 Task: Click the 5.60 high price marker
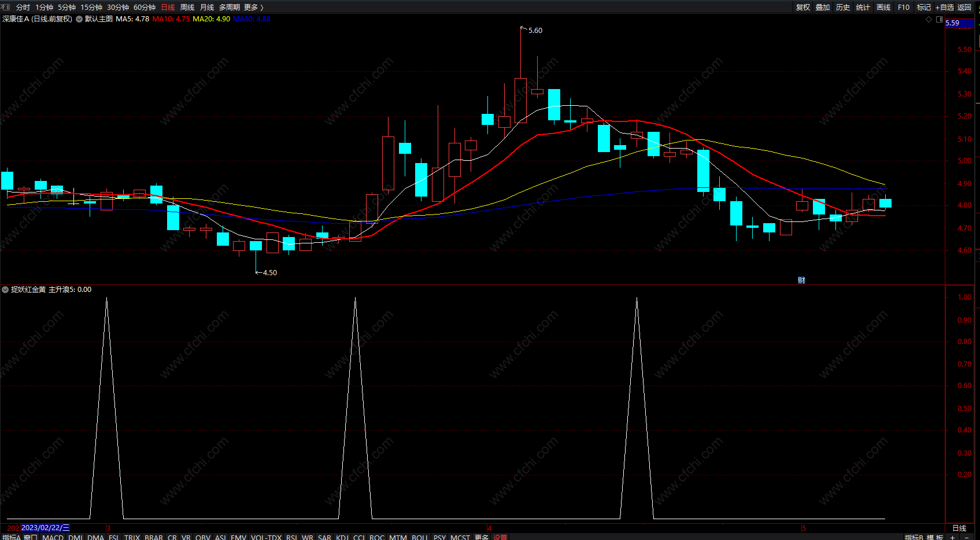(535, 31)
